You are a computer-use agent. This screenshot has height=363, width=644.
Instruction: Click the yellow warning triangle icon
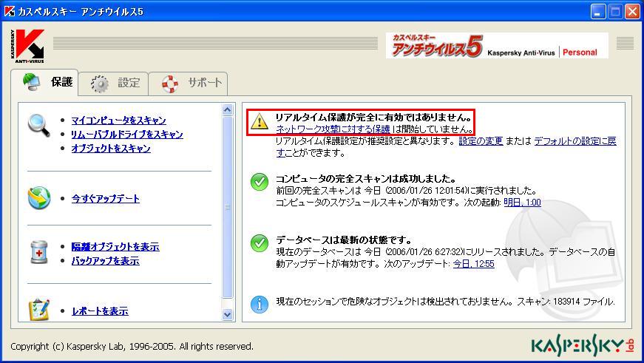[260, 121]
